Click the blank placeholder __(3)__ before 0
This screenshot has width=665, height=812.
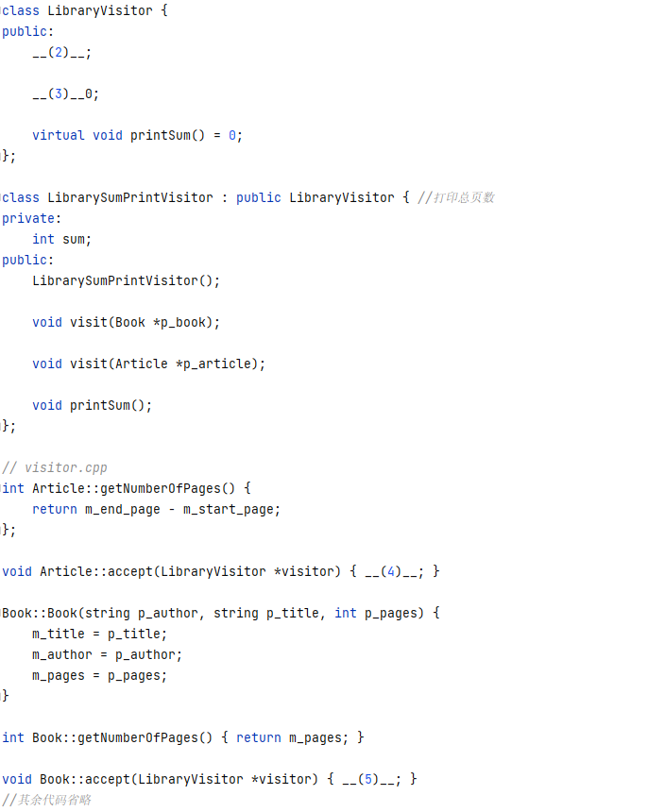coord(58,94)
